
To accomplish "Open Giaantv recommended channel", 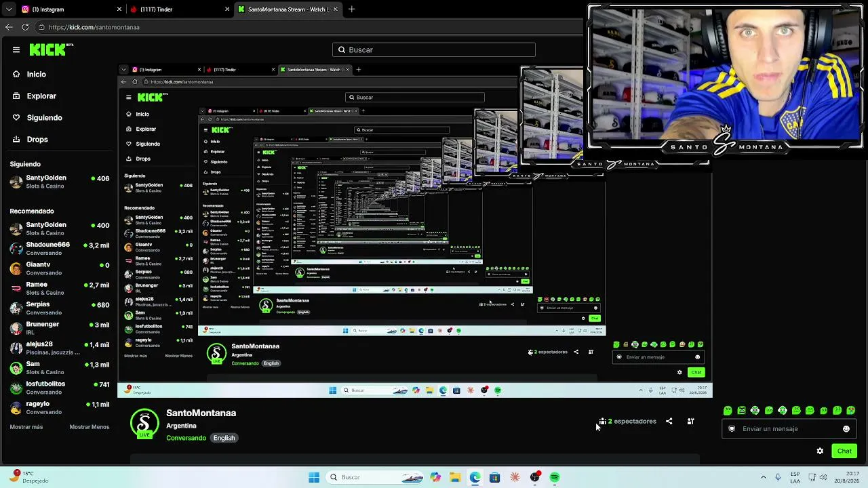I will pos(59,268).
